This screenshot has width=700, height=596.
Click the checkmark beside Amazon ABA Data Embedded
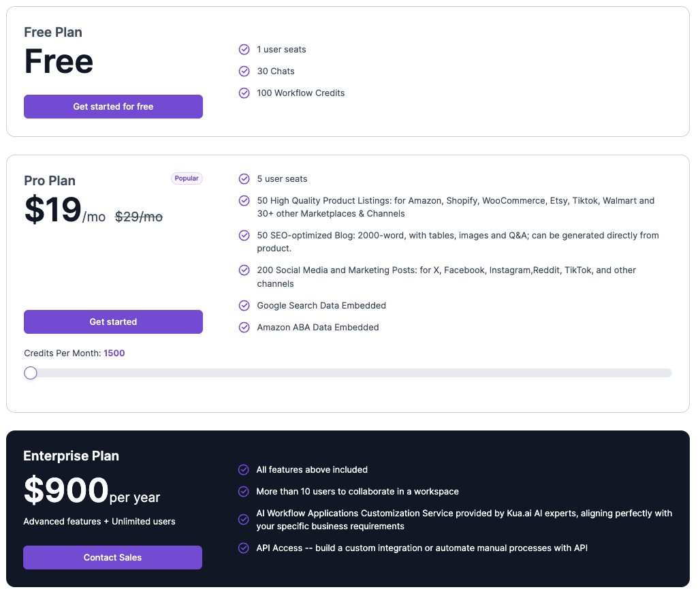(244, 328)
